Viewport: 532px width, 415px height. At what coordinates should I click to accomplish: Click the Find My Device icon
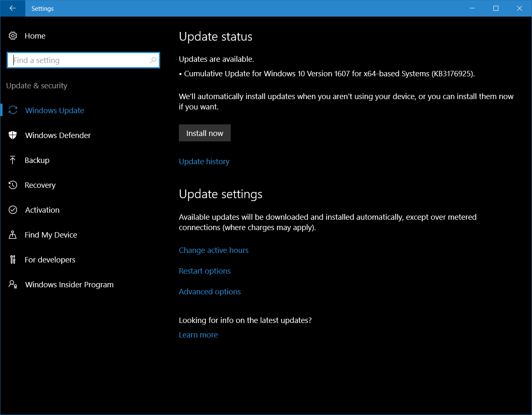click(13, 235)
